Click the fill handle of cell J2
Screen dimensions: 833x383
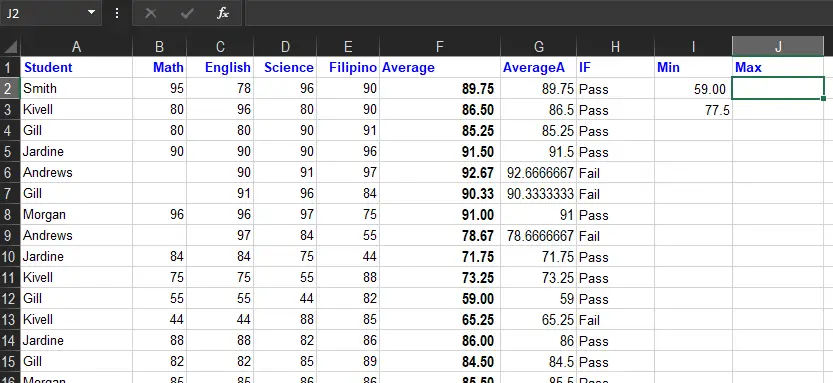[823, 99]
